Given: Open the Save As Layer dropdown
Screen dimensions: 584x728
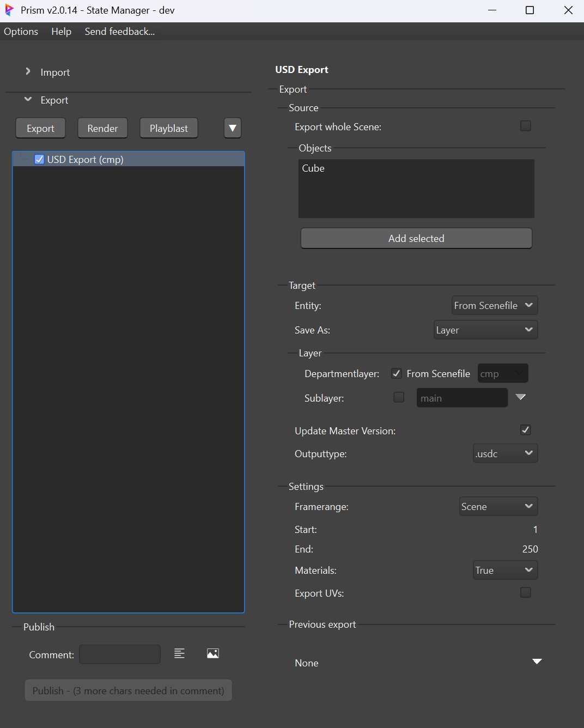Looking at the screenshot, I should coord(485,330).
